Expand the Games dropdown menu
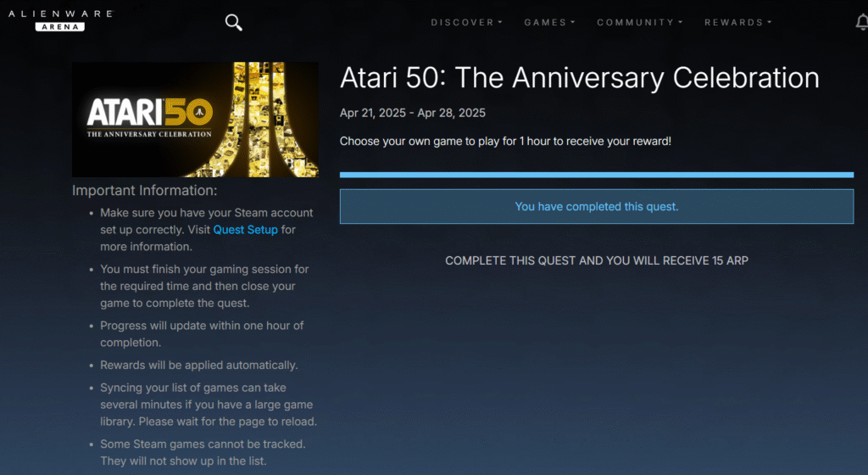The height and width of the screenshot is (475, 868). (x=549, y=23)
